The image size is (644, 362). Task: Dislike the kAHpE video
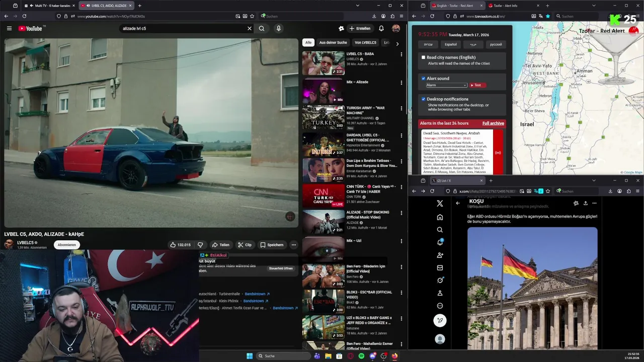pos(200,245)
